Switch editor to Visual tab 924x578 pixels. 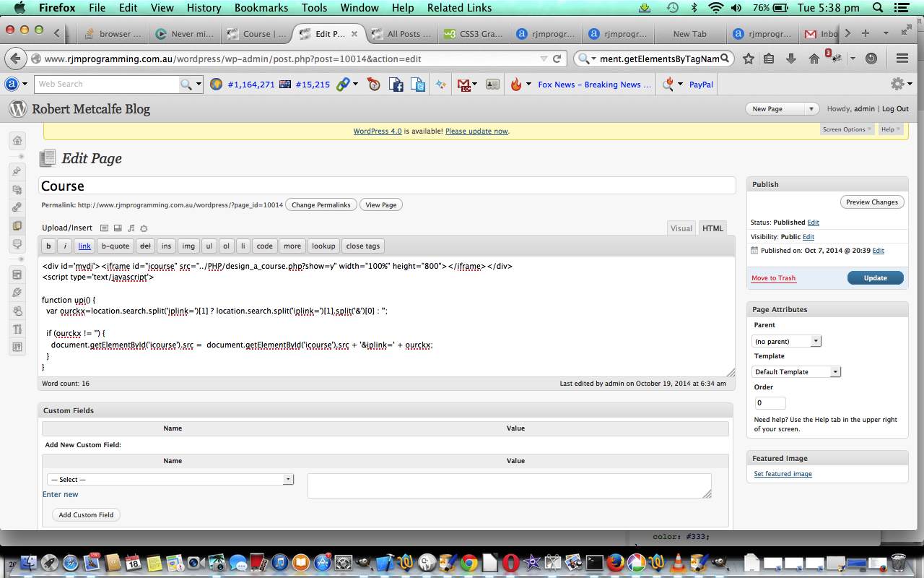(x=681, y=228)
